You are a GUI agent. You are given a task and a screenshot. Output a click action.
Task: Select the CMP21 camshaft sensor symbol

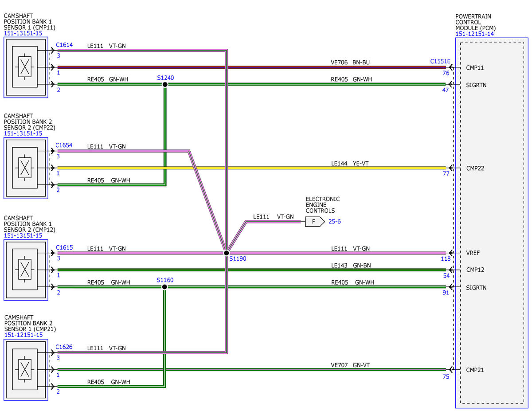point(26,370)
